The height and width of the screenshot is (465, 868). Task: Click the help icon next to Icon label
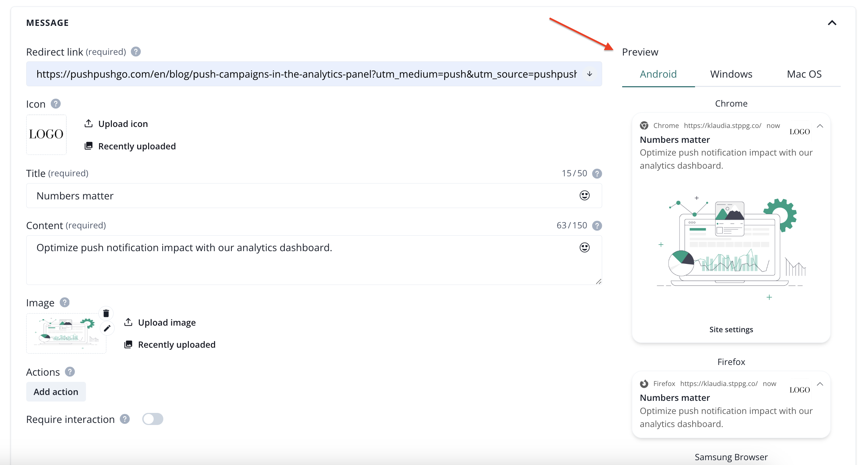(x=56, y=104)
